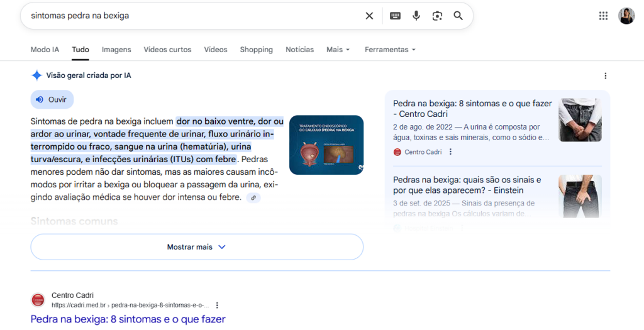The height and width of the screenshot is (330, 644).
Task: Click the source link chip icon
Action: point(253,197)
